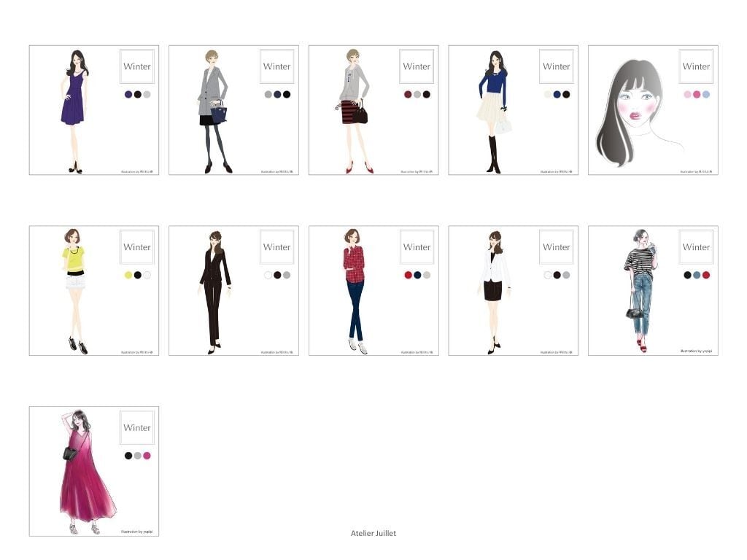Pick the yellow color swatch

(x=128, y=275)
